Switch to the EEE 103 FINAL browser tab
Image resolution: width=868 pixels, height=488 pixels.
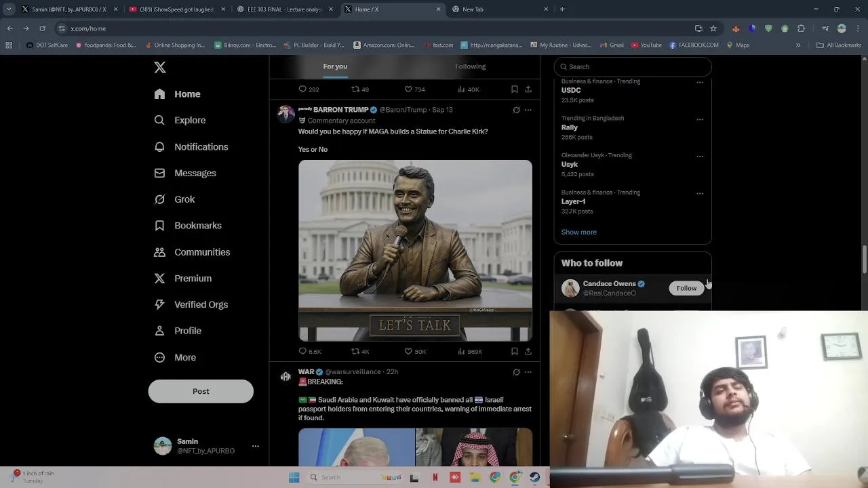tap(284, 9)
